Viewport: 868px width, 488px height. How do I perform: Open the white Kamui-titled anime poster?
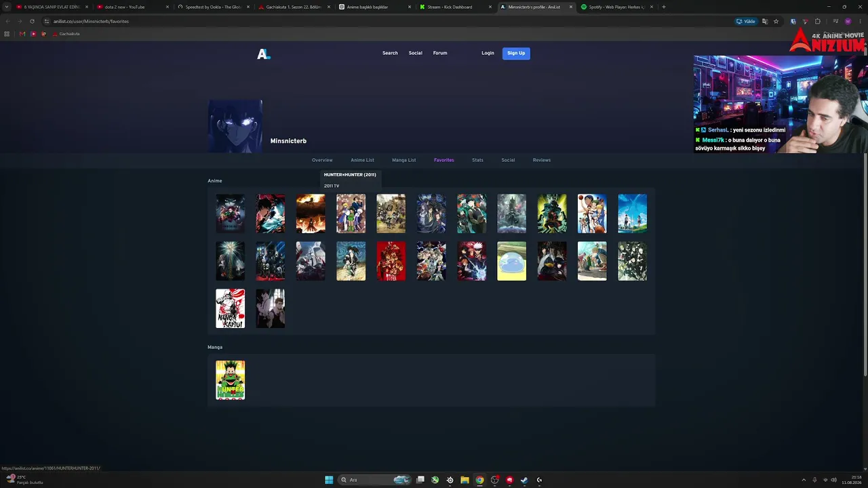[231, 308]
